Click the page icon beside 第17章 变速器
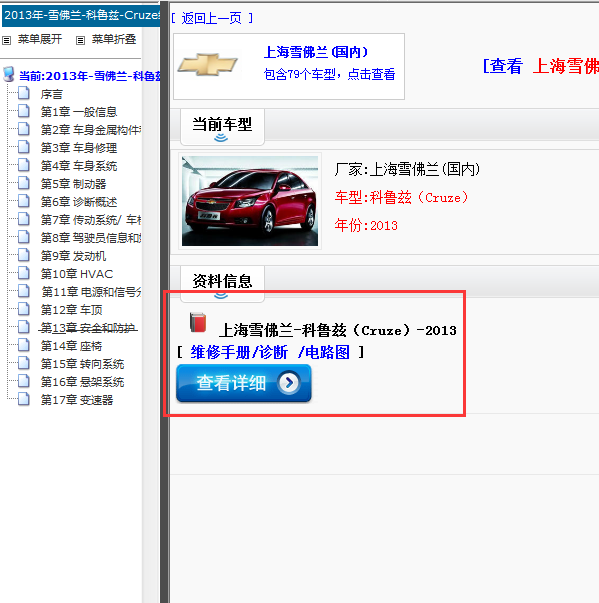The width and height of the screenshot is (599, 603). (x=24, y=399)
